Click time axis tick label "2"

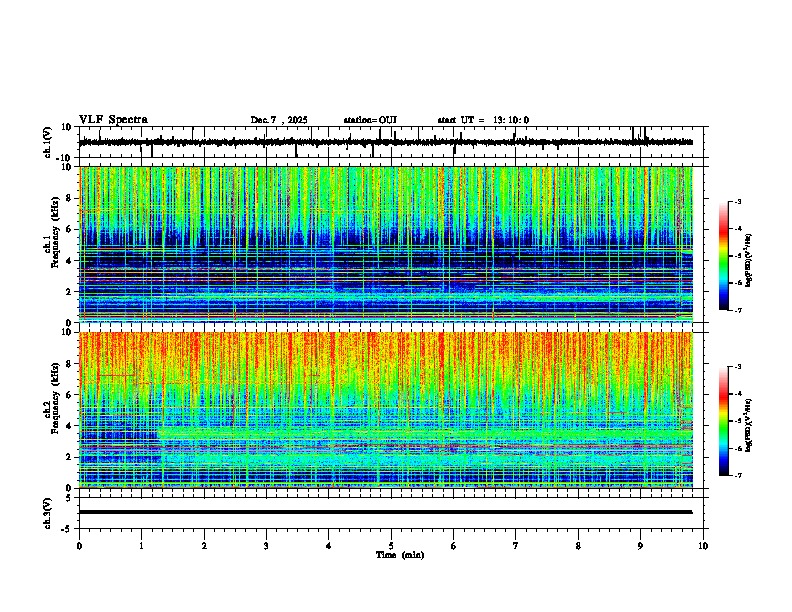point(204,546)
